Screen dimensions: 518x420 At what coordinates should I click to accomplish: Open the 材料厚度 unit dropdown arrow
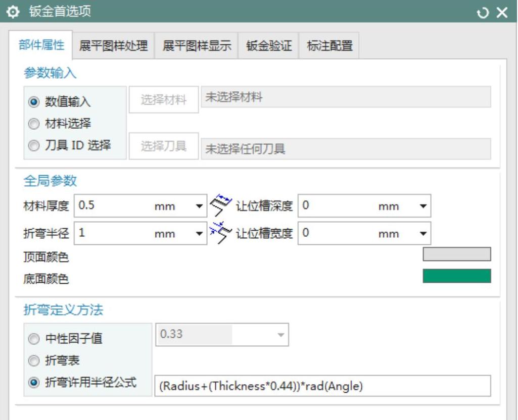[199, 206]
